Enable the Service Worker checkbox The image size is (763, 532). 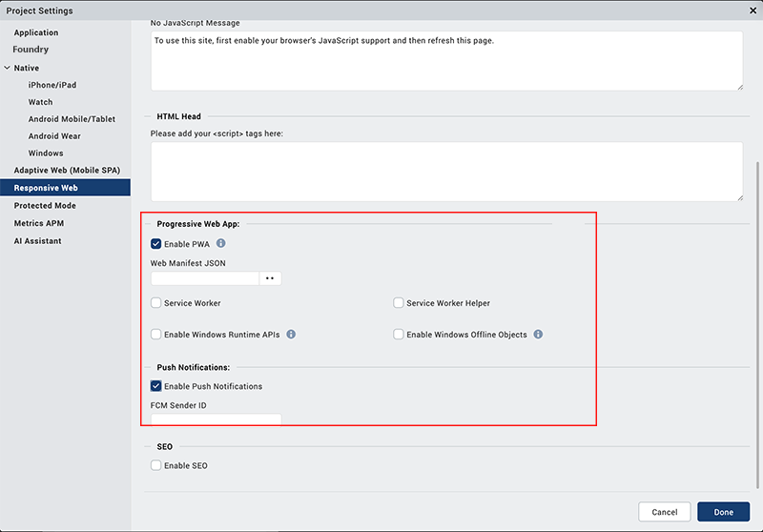(155, 303)
